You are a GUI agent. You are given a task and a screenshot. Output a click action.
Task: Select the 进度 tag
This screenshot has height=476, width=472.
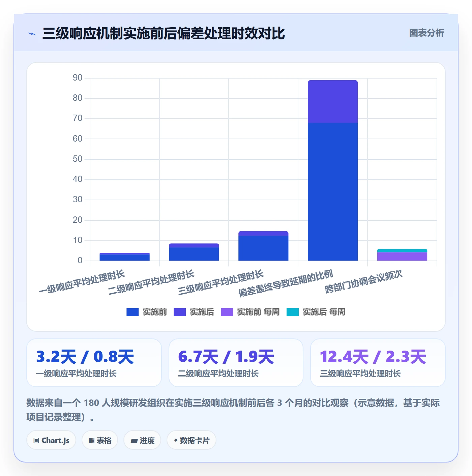tap(142, 440)
